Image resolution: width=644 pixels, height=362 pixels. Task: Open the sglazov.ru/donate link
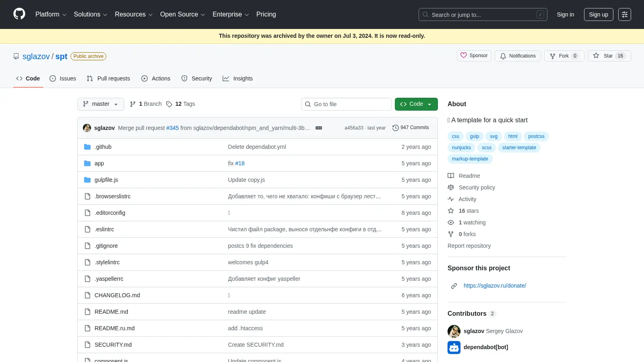coord(495,286)
